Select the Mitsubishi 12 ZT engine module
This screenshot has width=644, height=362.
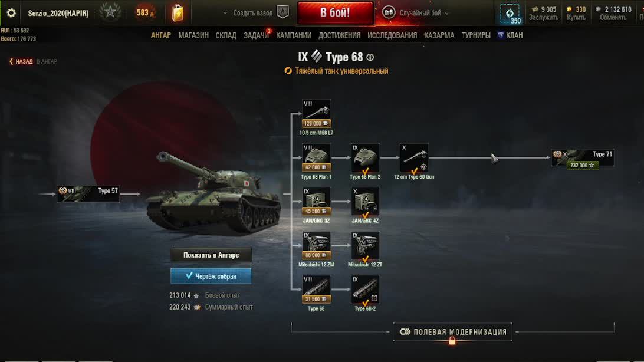[365, 245]
